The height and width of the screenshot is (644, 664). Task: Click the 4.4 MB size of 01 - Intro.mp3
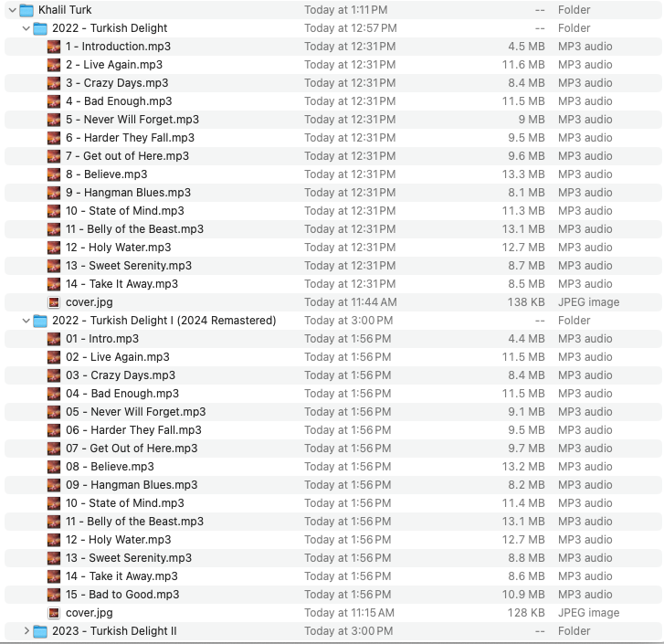[x=526, y=339]
